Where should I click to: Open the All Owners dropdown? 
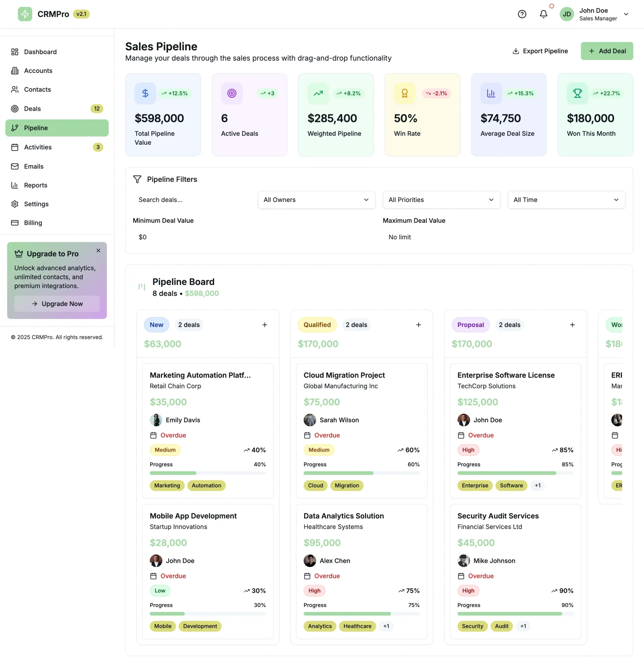click(316, 200)
